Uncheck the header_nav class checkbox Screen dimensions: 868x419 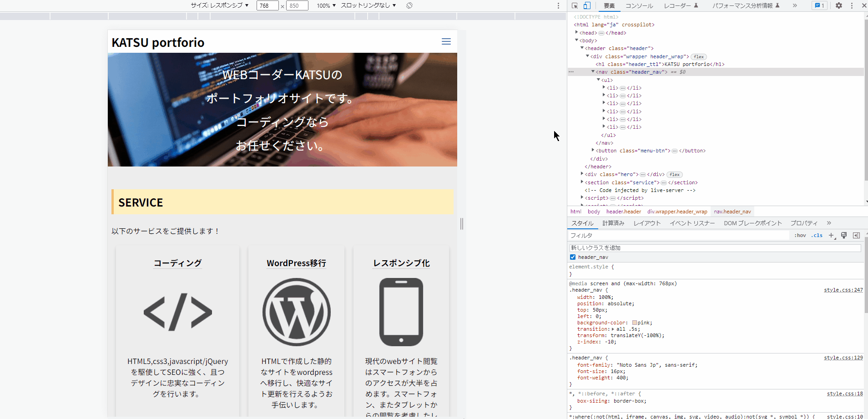tap(573, 257)
